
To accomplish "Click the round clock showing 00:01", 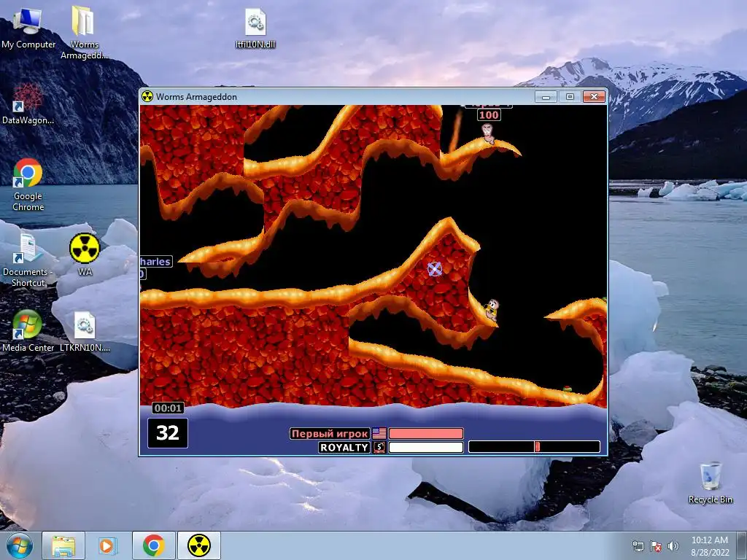I will click(169, 408).
